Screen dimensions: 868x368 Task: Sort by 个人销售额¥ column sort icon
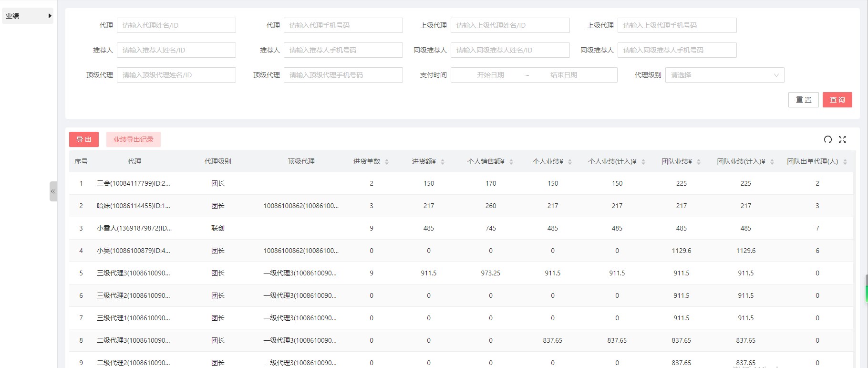(x=511, y=162)
